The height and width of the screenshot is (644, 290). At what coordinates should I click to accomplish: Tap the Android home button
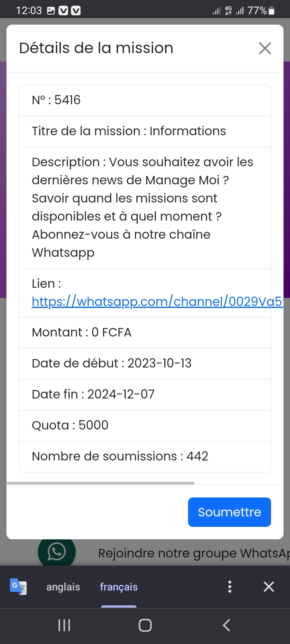pyautogui.click(x=145, y=625)
